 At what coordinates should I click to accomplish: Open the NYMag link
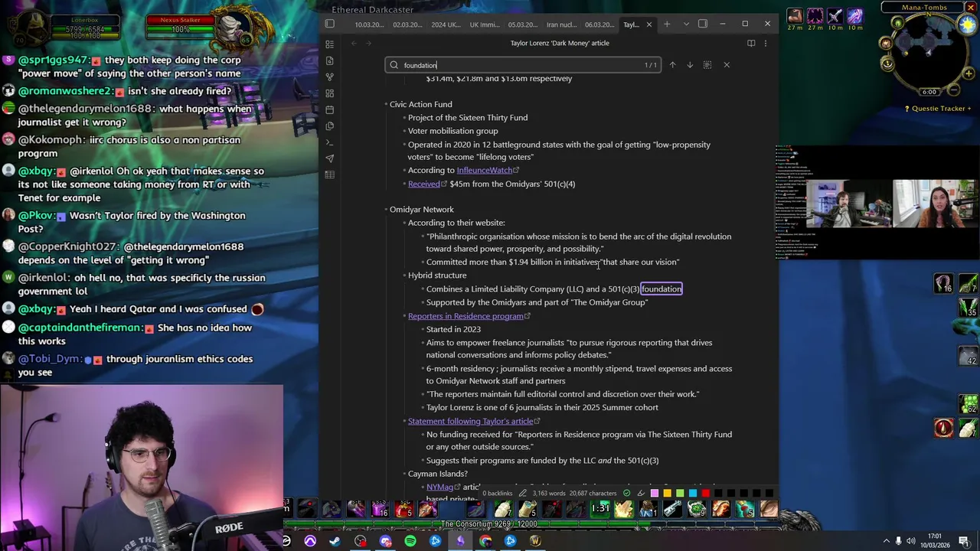tap(439, 487)
